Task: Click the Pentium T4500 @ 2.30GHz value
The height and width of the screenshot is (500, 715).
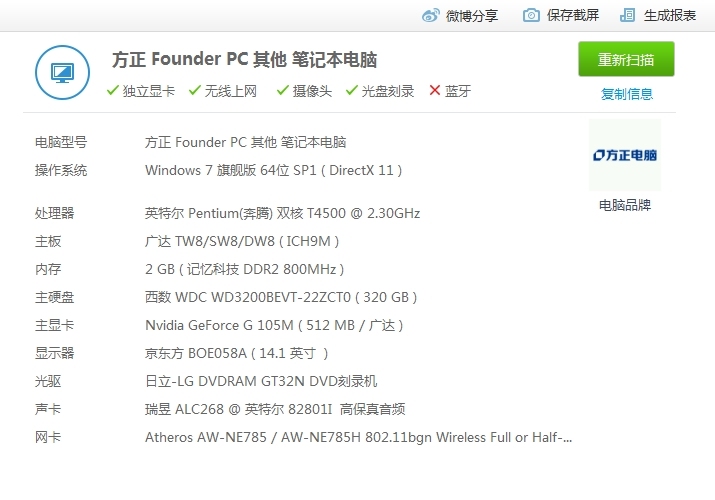Action: (x=282, y=213)
